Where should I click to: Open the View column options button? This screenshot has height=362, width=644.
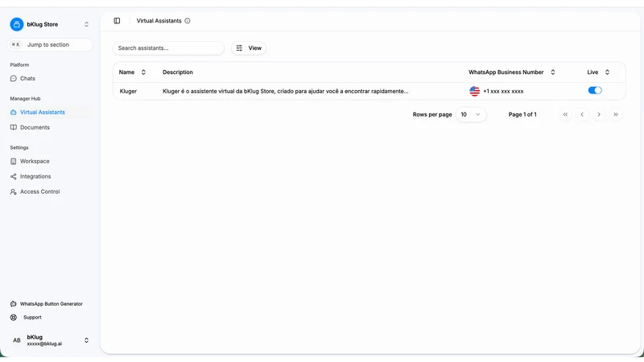click(249, 48)
